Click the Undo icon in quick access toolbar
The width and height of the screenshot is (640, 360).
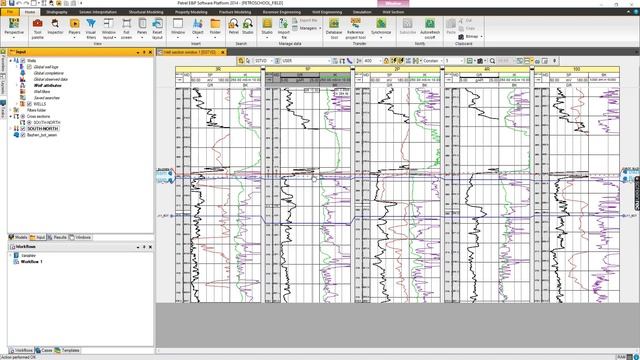point(19,3)
